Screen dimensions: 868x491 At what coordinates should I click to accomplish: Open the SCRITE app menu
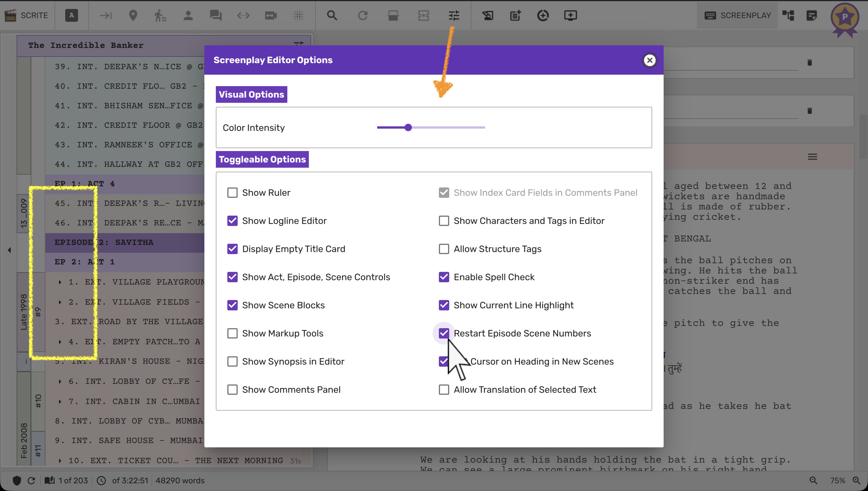(27, 16)
